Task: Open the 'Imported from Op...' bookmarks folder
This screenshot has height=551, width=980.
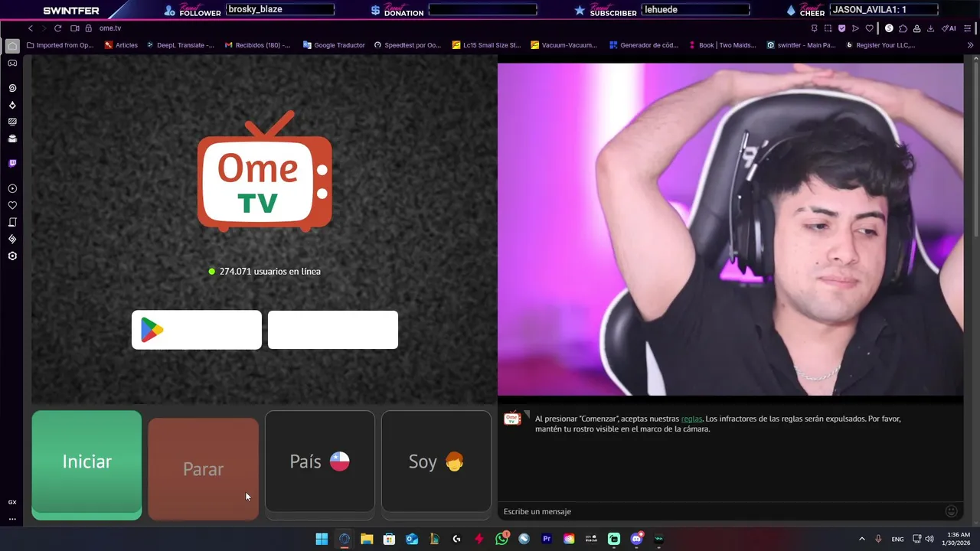Action: coord(60,45)
